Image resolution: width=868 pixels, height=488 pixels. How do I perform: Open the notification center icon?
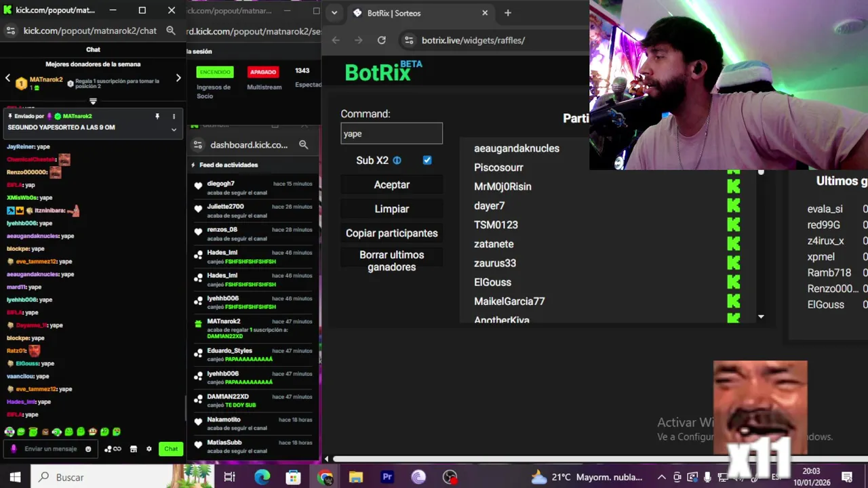tap(846, 477)
